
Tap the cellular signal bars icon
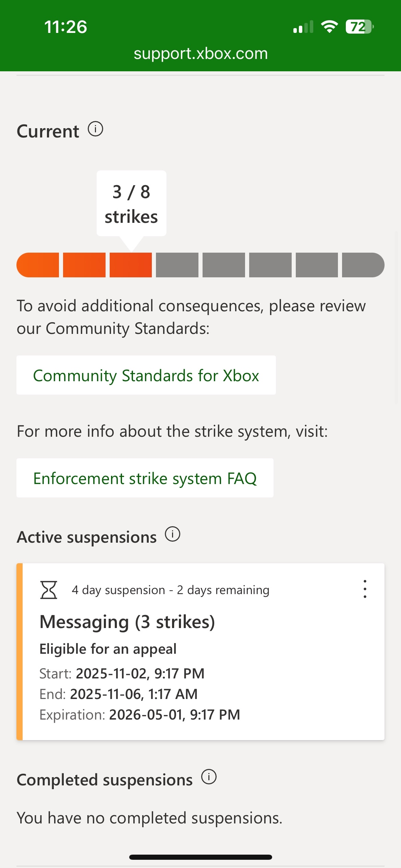click(x=303, y=27)
